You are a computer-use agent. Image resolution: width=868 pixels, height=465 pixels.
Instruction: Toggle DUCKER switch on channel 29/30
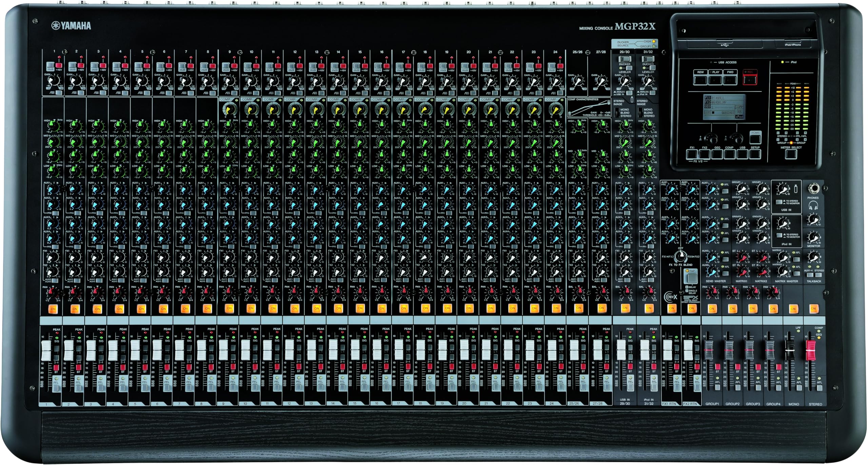625,59
